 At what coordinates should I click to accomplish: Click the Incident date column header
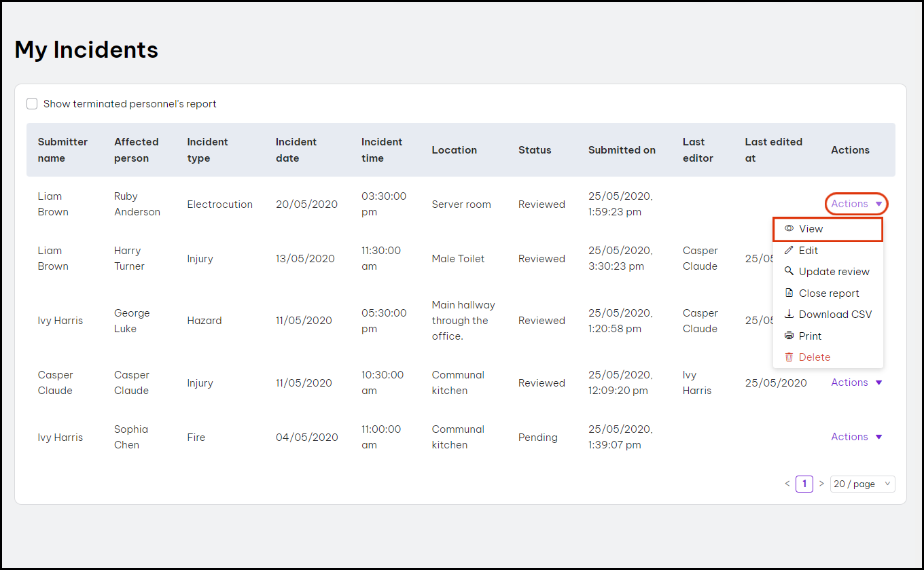point(296,150)
